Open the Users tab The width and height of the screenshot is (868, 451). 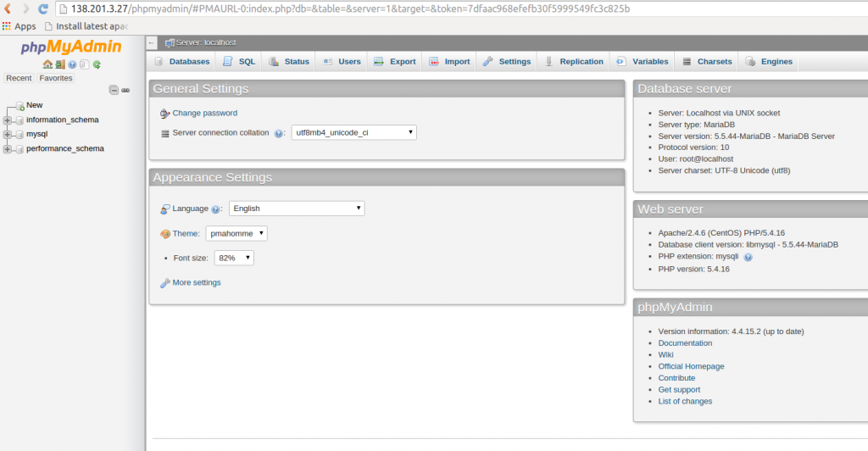[x=342, y=61]
